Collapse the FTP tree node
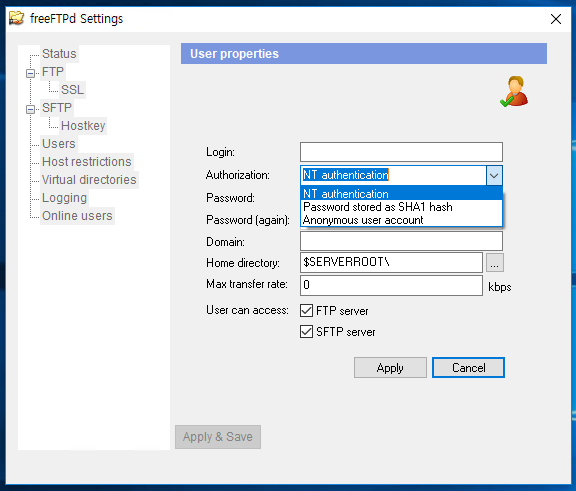 pos(30,73)
